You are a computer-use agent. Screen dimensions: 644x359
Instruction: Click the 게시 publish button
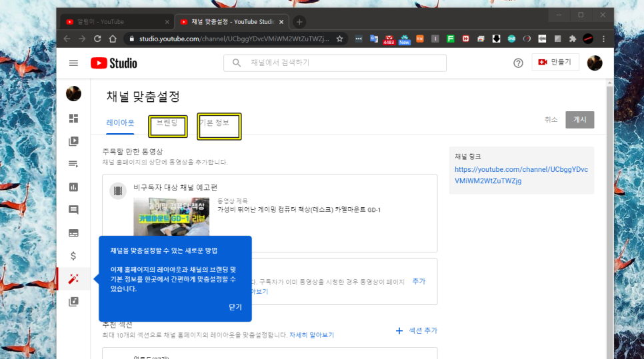point(579,119)
